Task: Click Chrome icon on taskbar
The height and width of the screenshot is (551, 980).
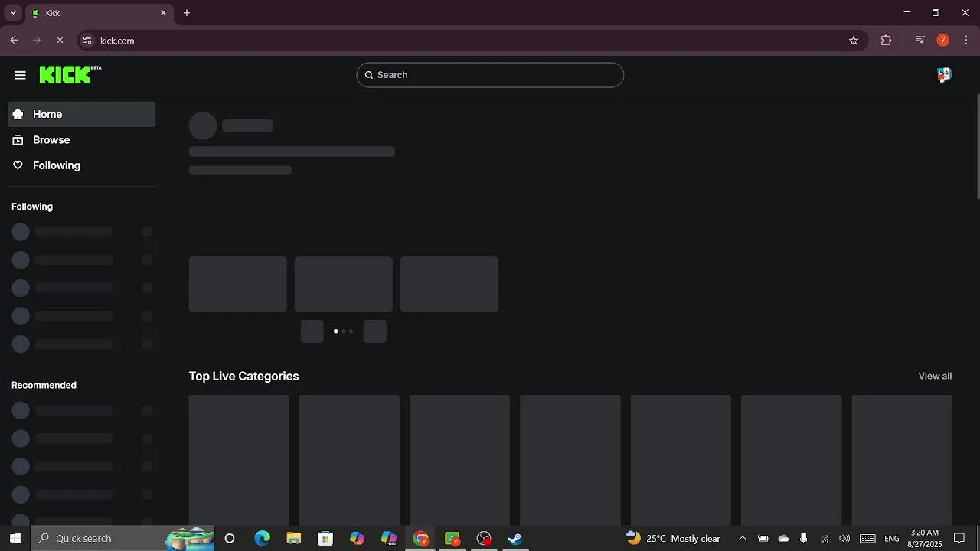Action: [420, 538]
